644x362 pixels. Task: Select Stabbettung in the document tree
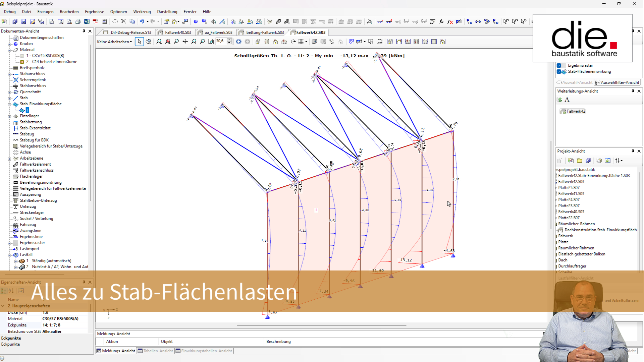[x=31, y=122]
